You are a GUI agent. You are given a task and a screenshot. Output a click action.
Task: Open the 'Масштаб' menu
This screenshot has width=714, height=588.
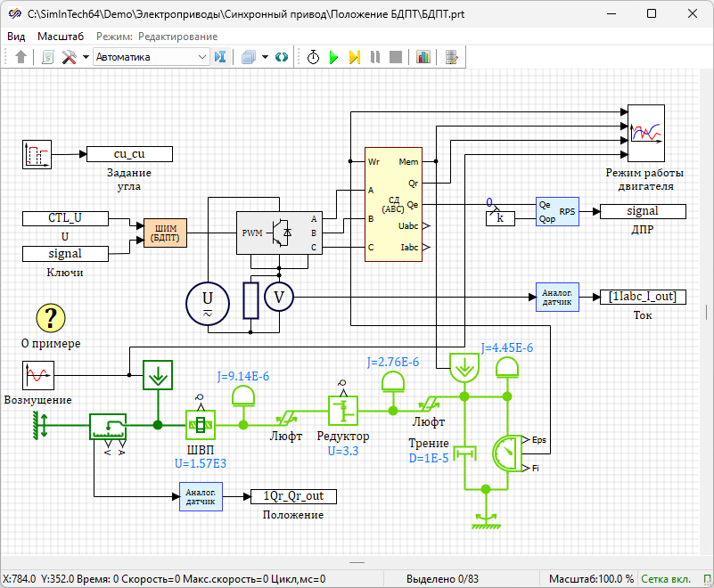61,37
